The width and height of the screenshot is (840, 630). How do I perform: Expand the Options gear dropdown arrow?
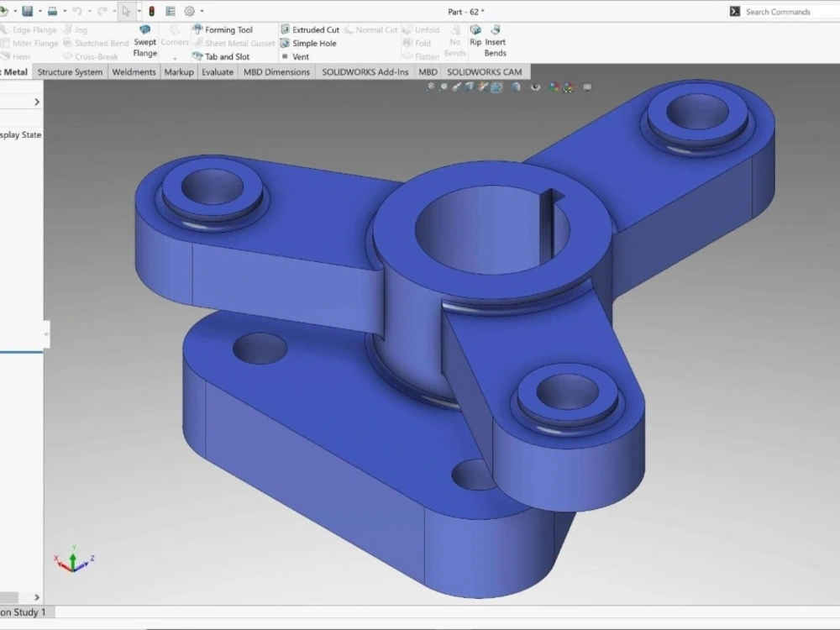coord(202,11)
